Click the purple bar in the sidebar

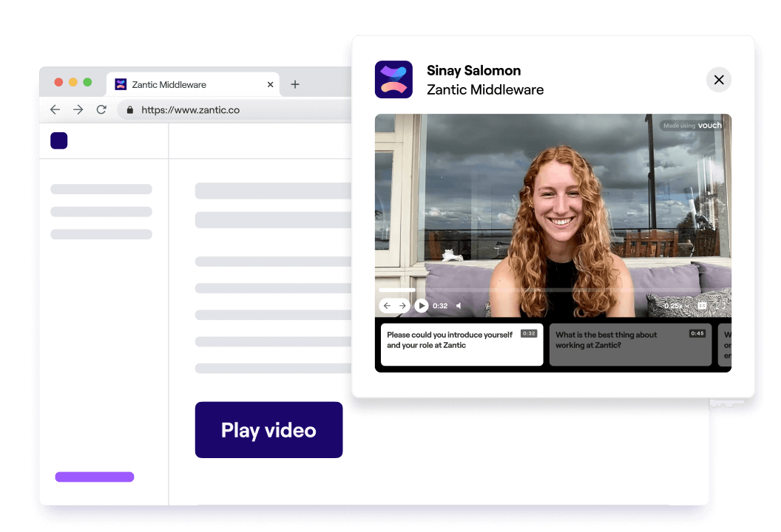tap(95, 477)
